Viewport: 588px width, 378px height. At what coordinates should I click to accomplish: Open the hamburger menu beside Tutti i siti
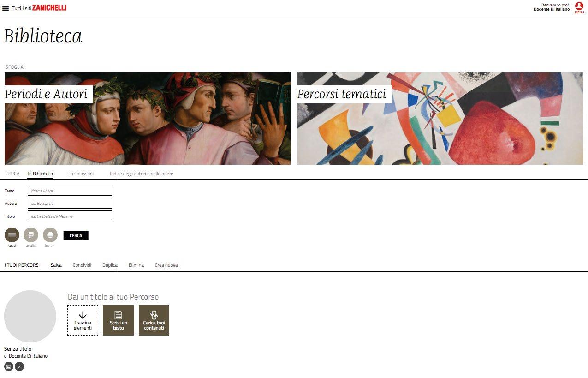6,8
